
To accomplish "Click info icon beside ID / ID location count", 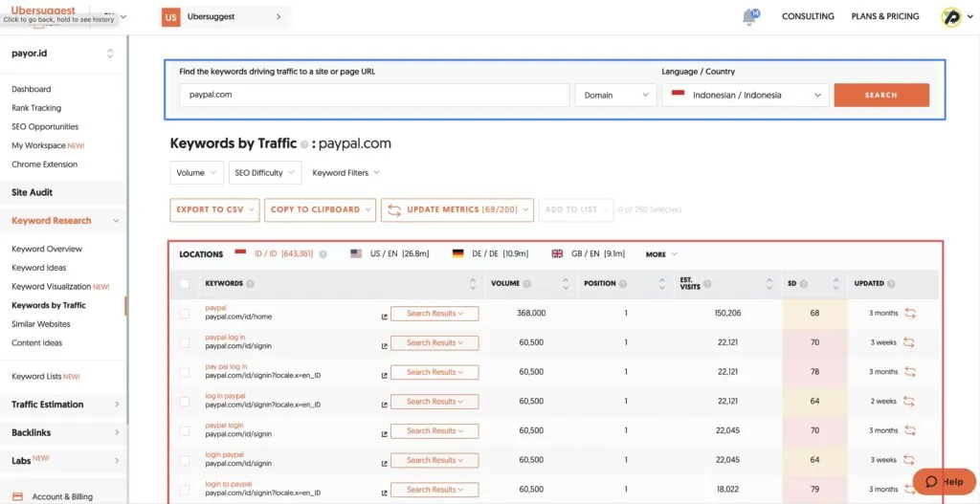I will tap(323, 254).
